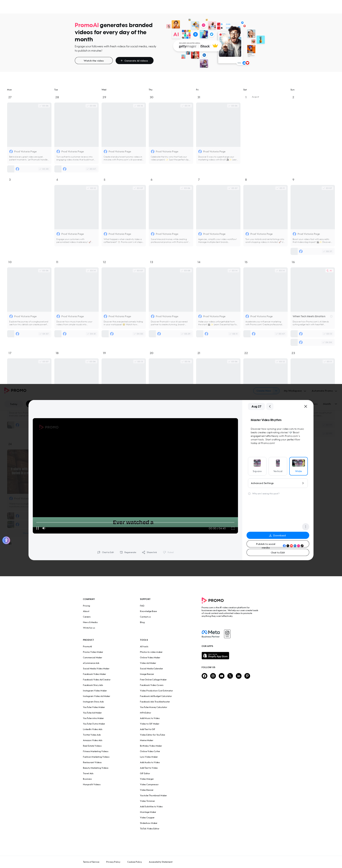
Task: Go to previous day in dialog
Action: point(270,406)
